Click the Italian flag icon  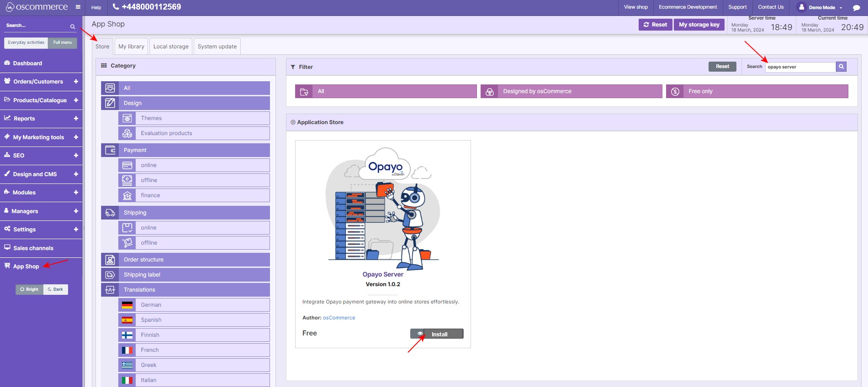click(127, 380)
